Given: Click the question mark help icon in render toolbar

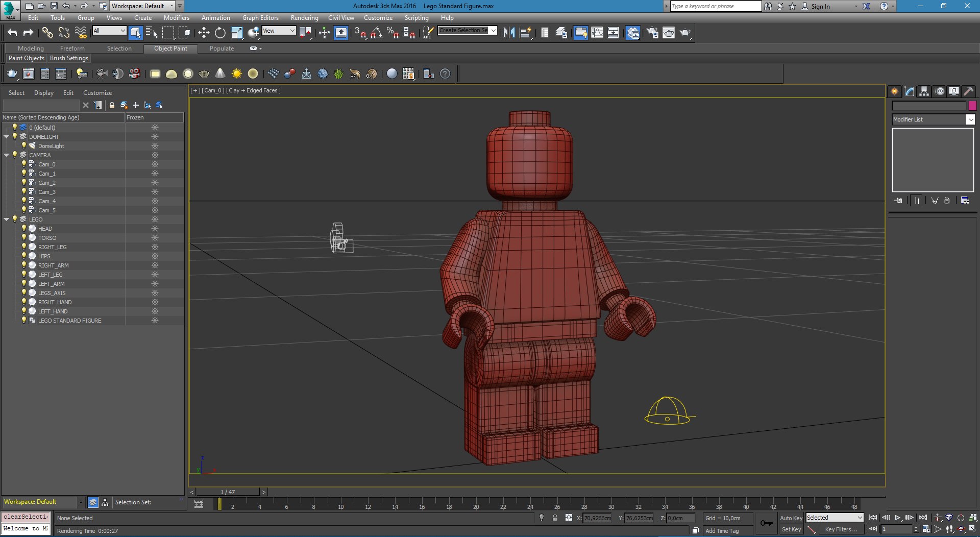Looking at the screenshot, I should point(445,74).
